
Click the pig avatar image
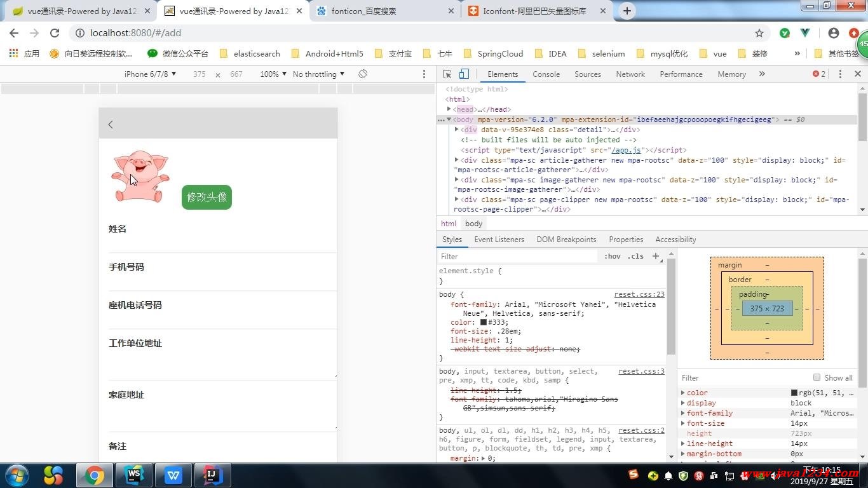140,176
